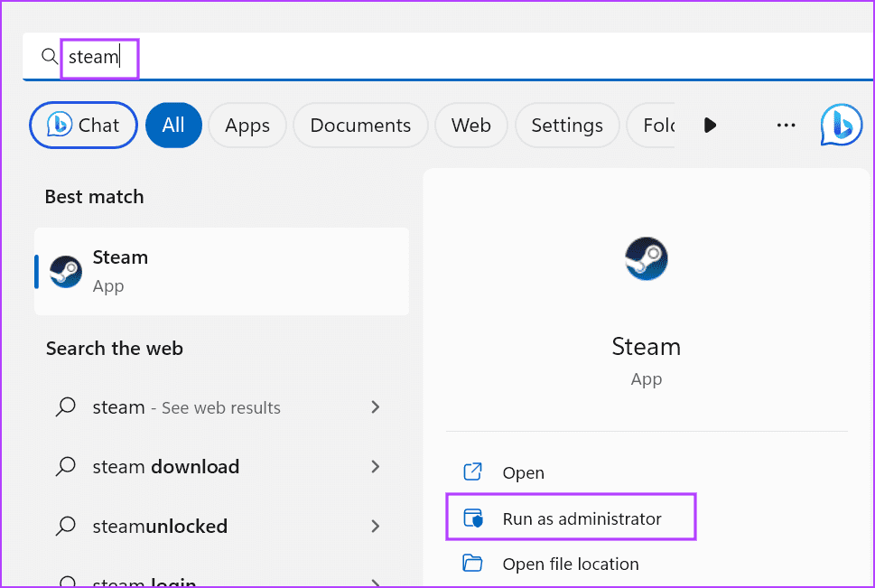This screenshot has width=875, height=588.
Task: Expand chevron for 'steam - See web results'
Action: pyautogui.click(x=376, y=407)
